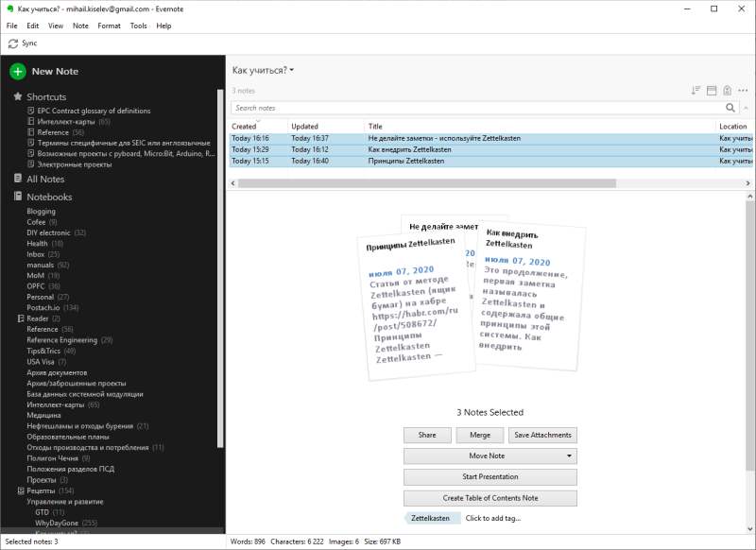Sort notes by the Title column header

point(539,127)
